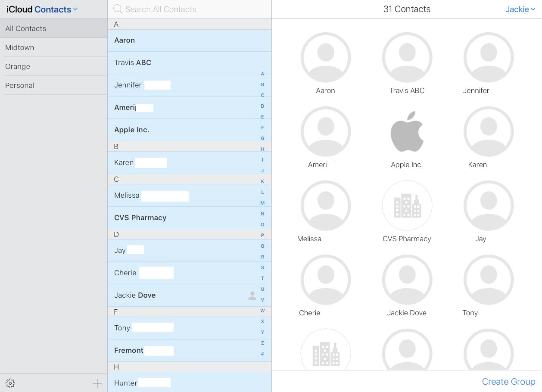Screen dimensions: 542x392
Task: Jump to letter P in the index
Action: [x=262, y=235]
